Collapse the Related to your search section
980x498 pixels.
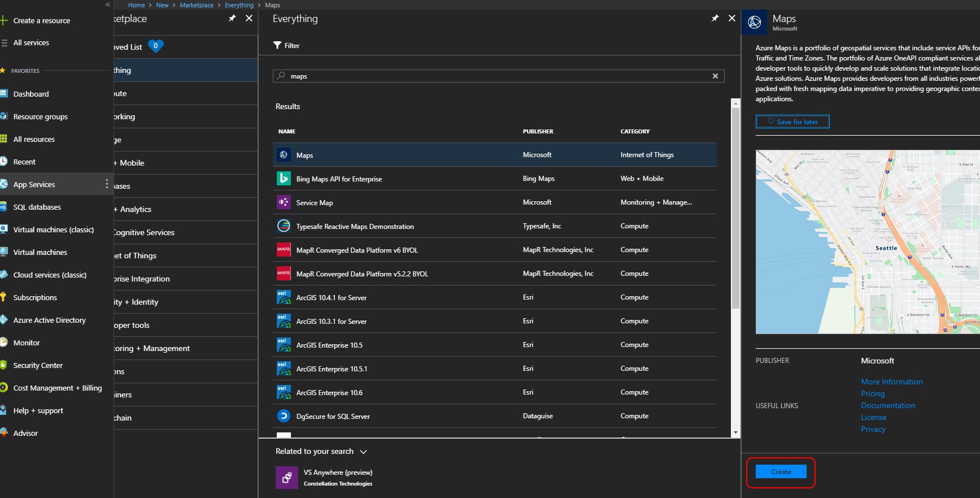click(363, 452)
